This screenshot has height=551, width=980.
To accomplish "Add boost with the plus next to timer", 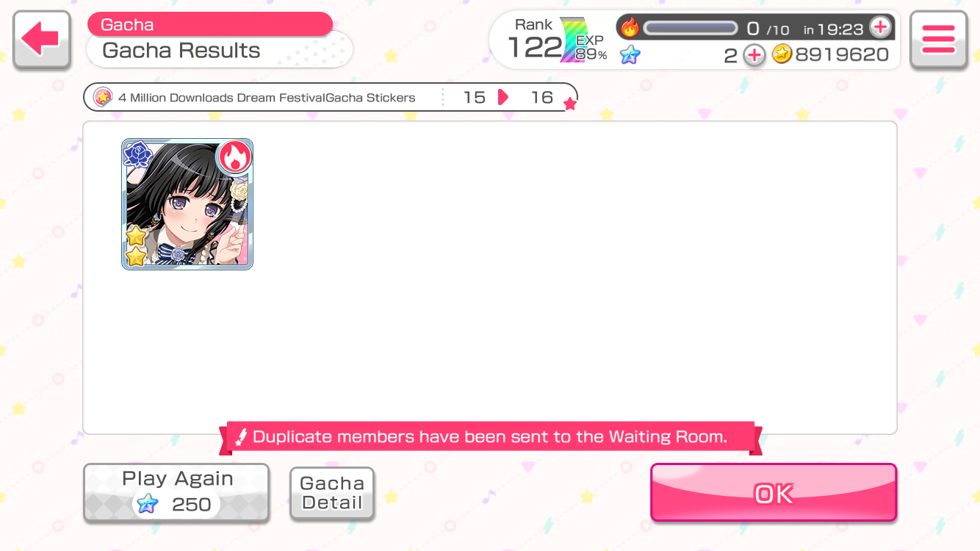I will (x=880, y=28).
